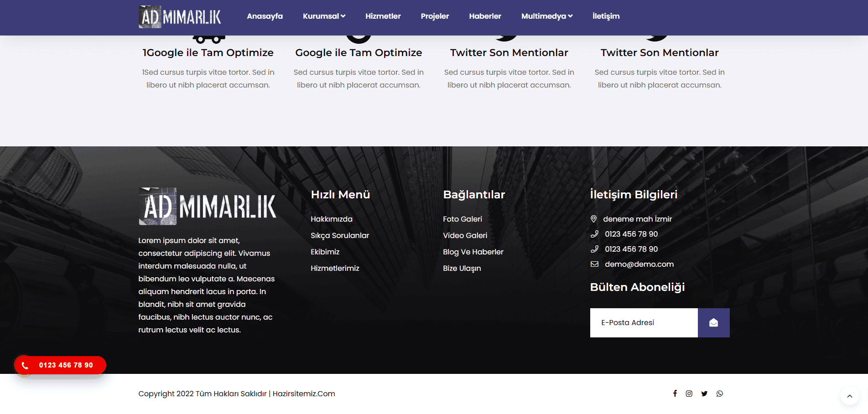
Task: Open the Instagram social icon in the footer
Action: [x=689, y=393]
